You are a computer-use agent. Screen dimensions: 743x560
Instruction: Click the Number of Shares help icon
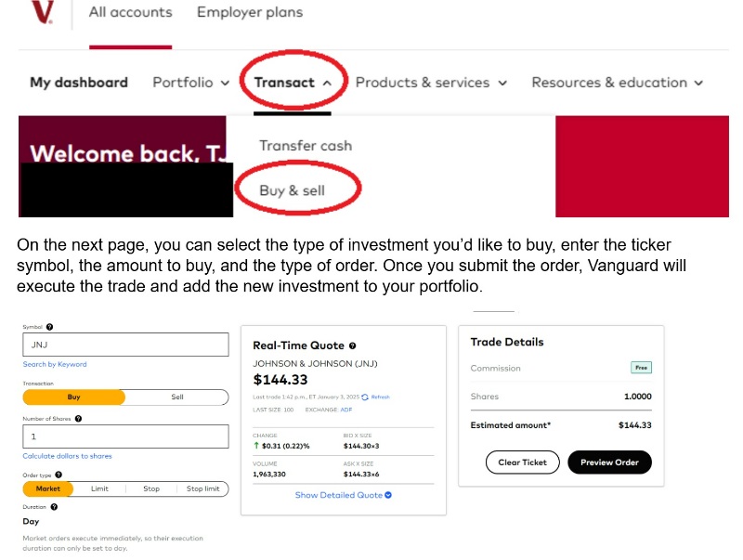click(x=78, y=419)
